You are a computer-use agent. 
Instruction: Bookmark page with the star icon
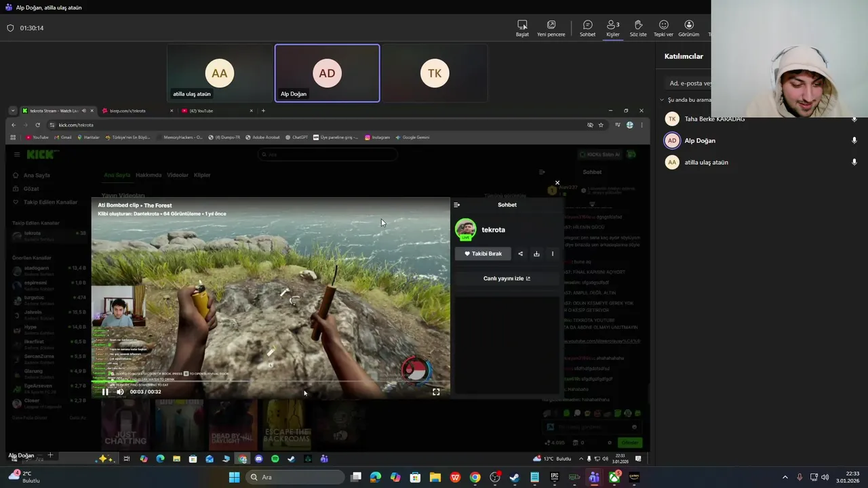click(x=601, y=125)
